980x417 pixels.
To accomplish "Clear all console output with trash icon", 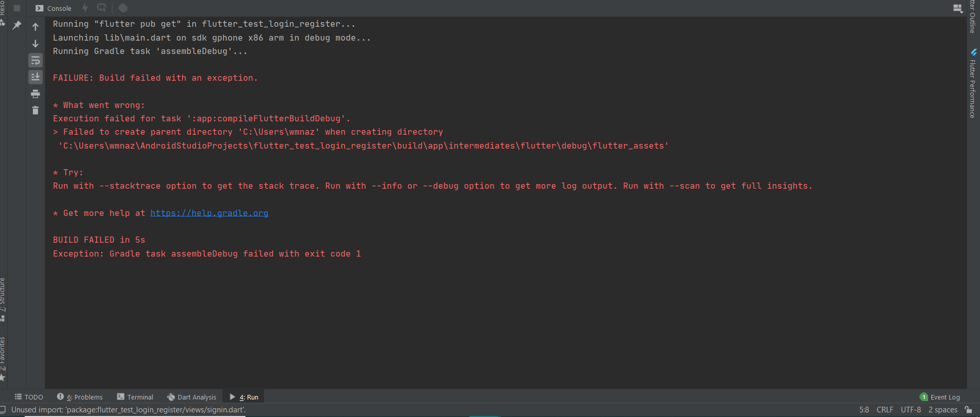I will (x=35, y=111).
